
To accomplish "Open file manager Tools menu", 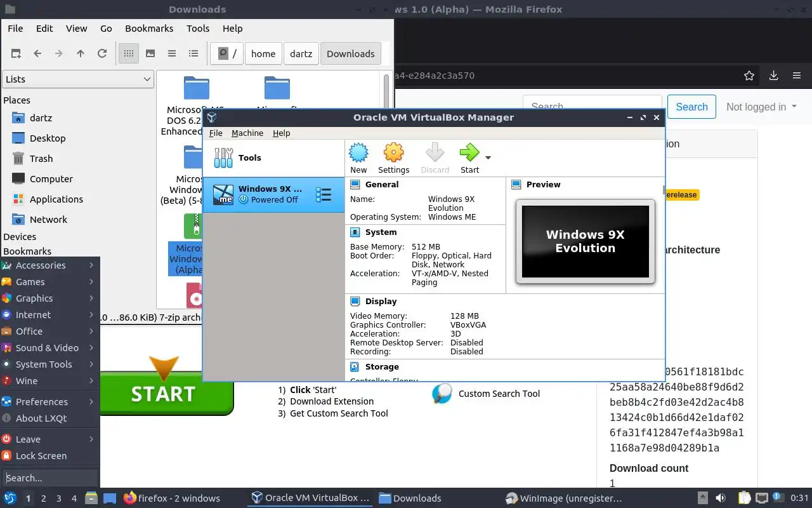I will (198, 29).
